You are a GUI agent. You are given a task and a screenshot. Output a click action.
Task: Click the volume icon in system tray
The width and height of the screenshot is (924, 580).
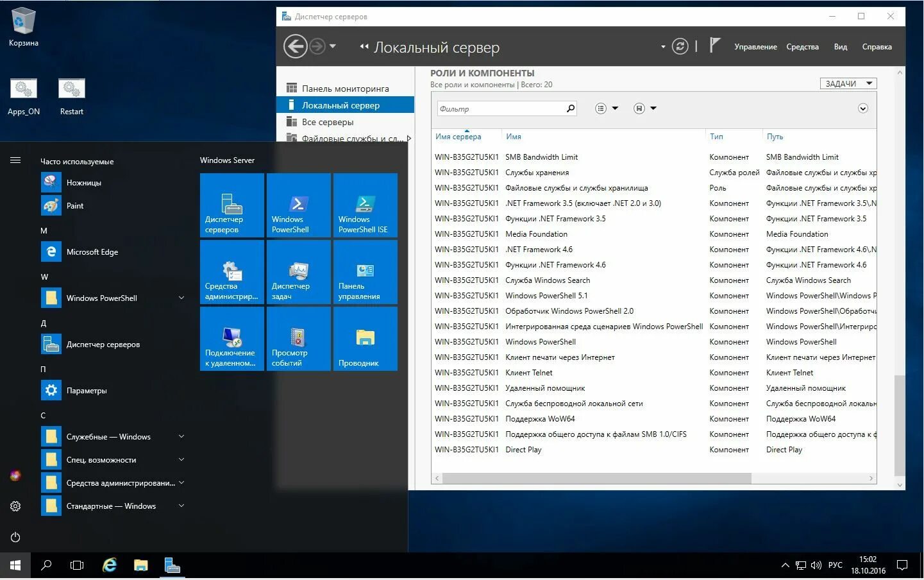816,565
